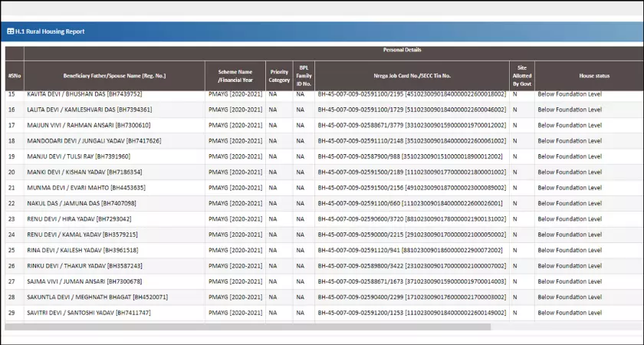Click job card number ending 02591100/2195
Screen dimensions: 644x345
point(412,94)
